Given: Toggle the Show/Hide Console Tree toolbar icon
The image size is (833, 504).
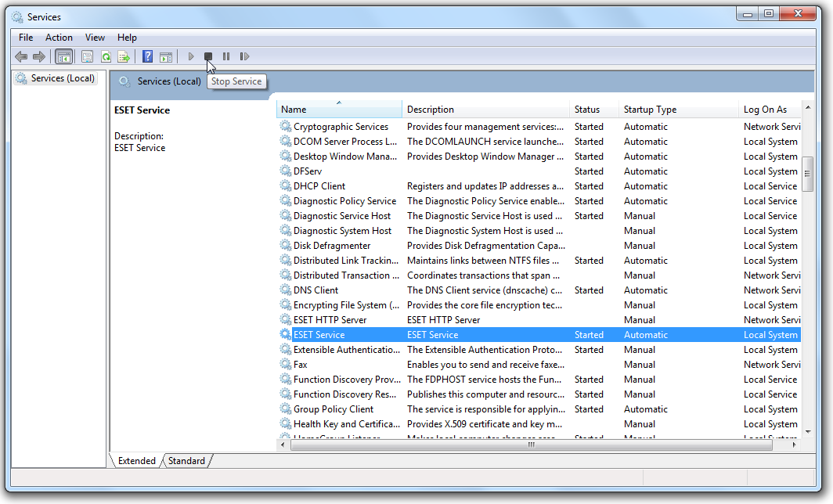Looking at the screenshot, I should pos(63,56).
